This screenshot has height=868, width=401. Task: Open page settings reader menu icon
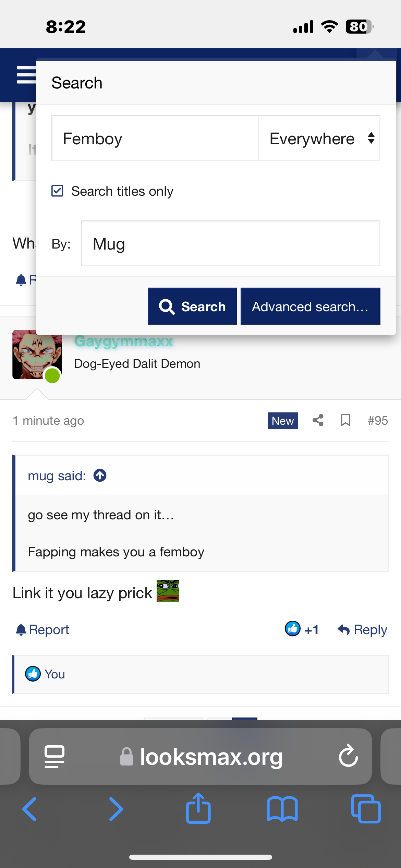pos(54,756)
